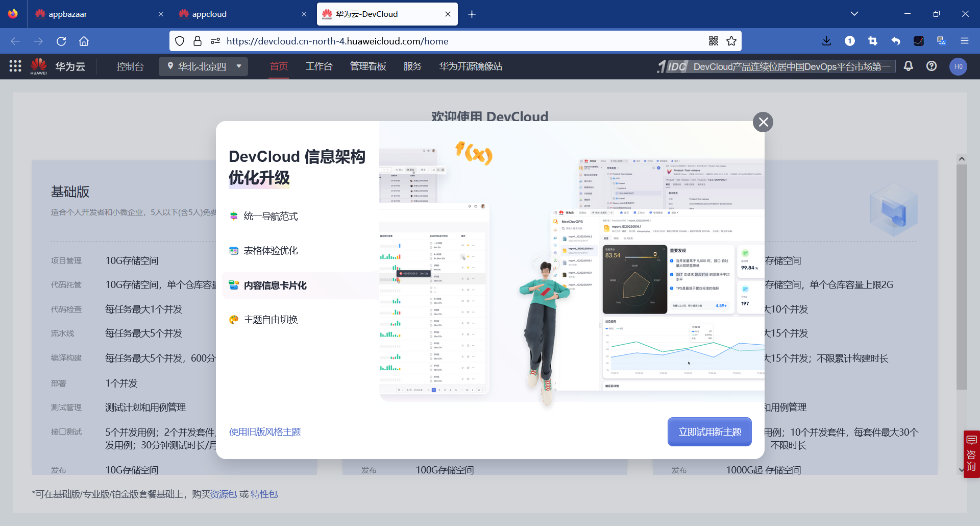Open the QR code icon in address bar

tap(714, 41)
